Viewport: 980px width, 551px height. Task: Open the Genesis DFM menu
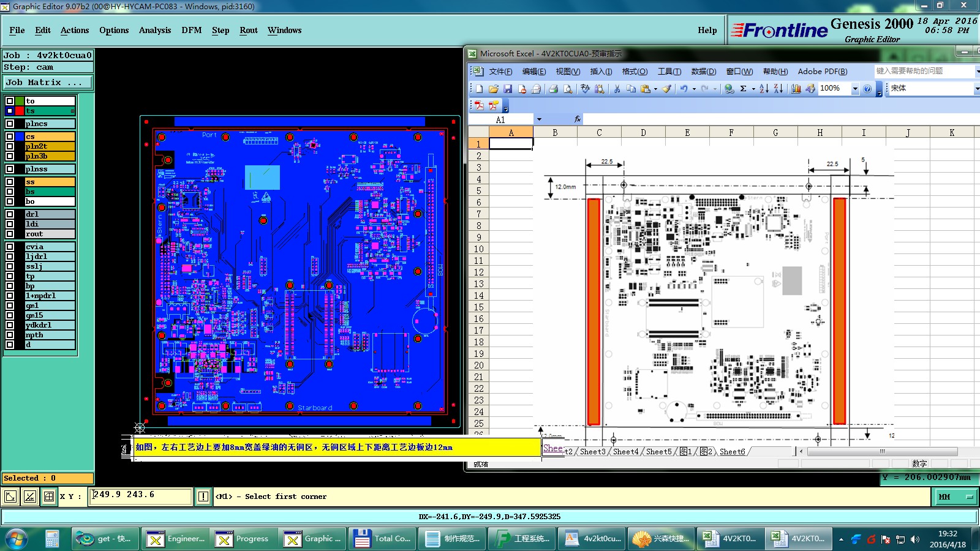pyautogui.click(x=192, y=30)
